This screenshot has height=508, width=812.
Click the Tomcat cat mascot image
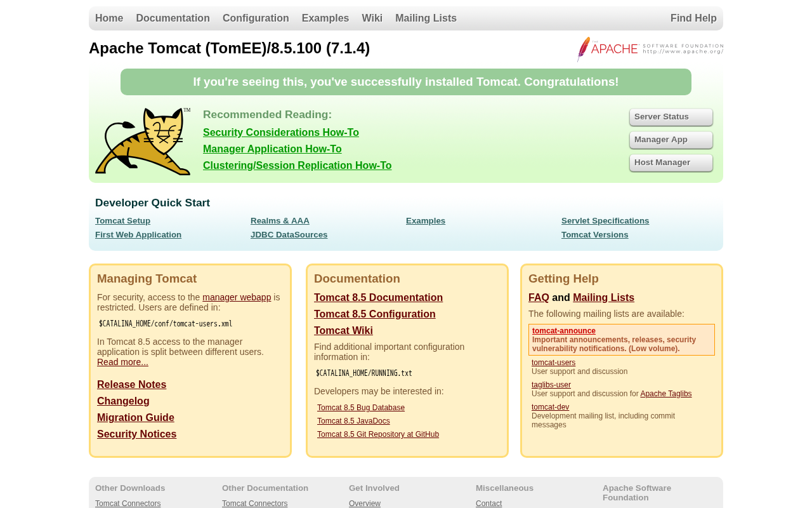click(x=143, y=142)
